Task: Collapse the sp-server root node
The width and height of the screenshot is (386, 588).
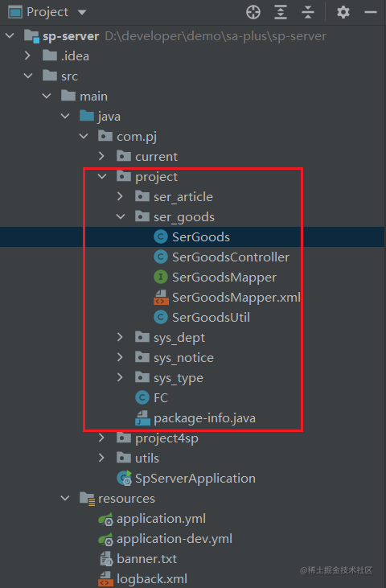Action: coord(10,35)
